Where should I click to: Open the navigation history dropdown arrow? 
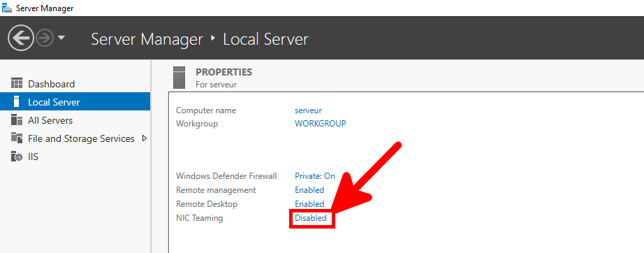click(x=61, y=38)
